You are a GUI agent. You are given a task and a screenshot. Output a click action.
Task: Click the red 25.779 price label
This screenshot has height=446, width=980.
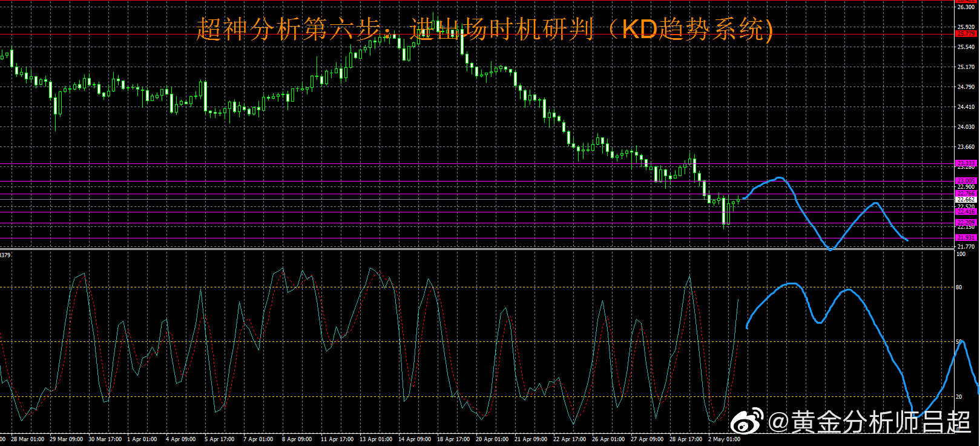pyautogui.click(x=965, y=34)
